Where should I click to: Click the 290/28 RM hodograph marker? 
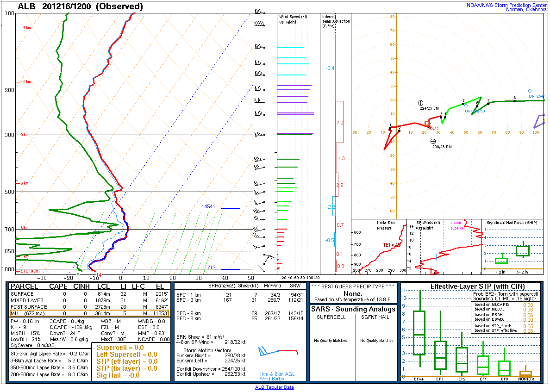433,141
